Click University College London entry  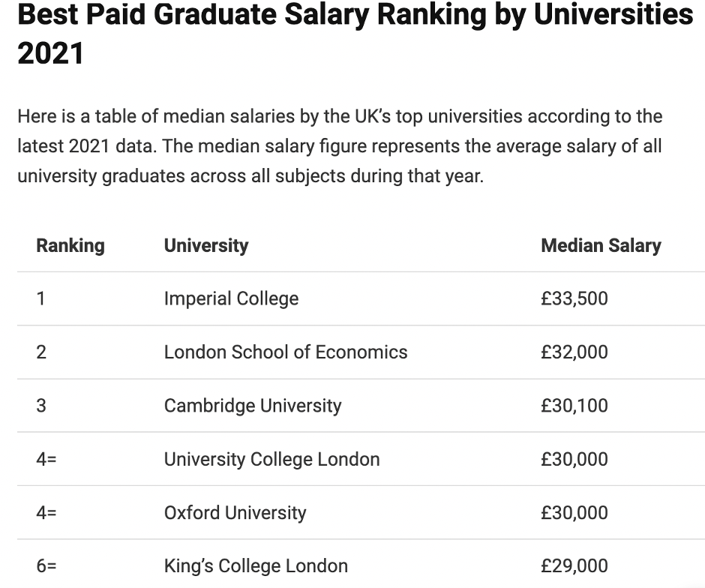tap(271, 459)
